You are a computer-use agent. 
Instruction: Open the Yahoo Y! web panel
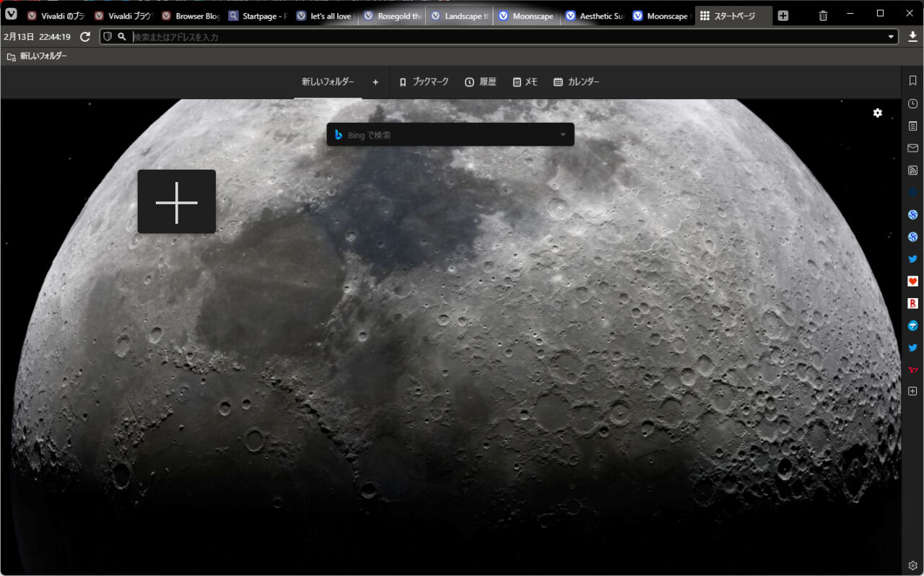[912, 370]
